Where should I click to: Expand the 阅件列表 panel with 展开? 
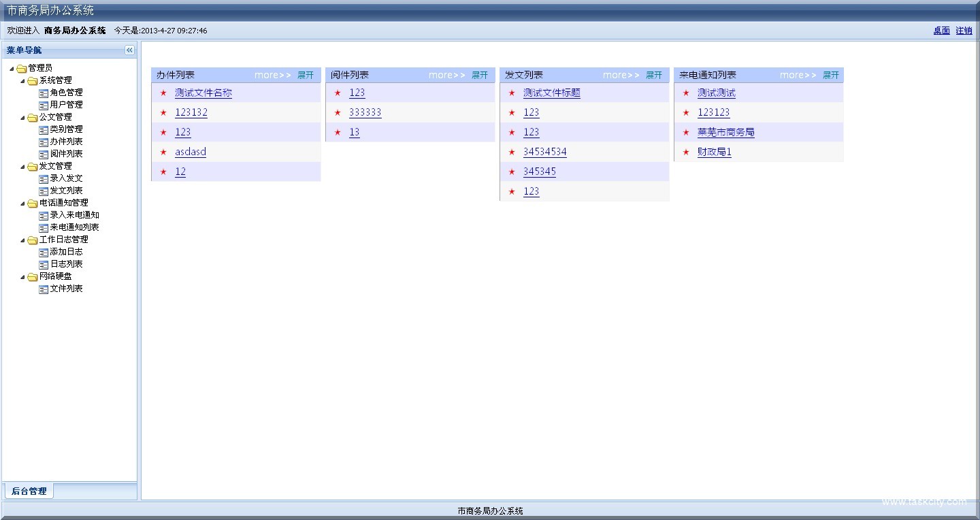click(x=480, y=75)
